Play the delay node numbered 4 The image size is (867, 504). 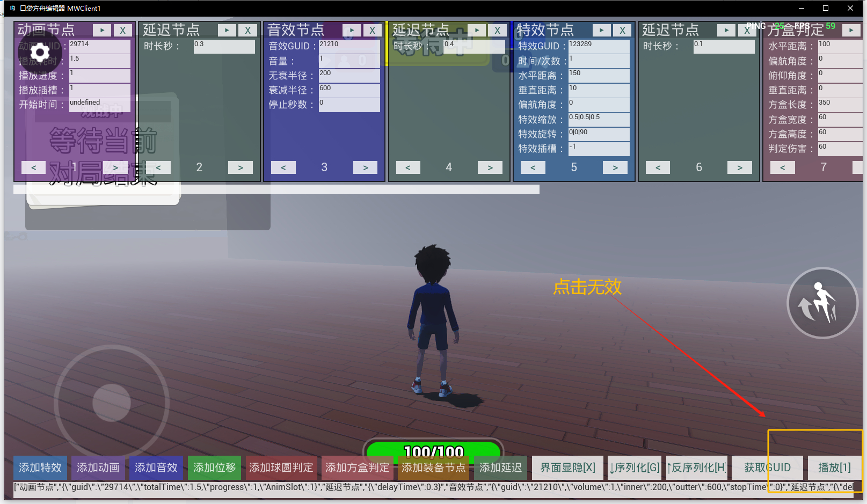477,31
